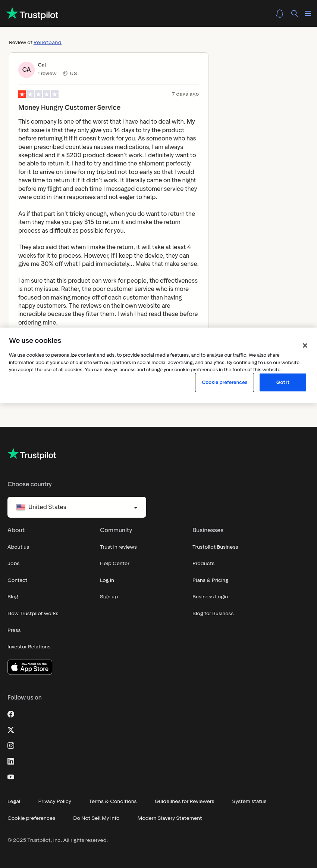Open the hamburger menu icon
This screenshot has height=868, width=317.
[x=308, y=13]
